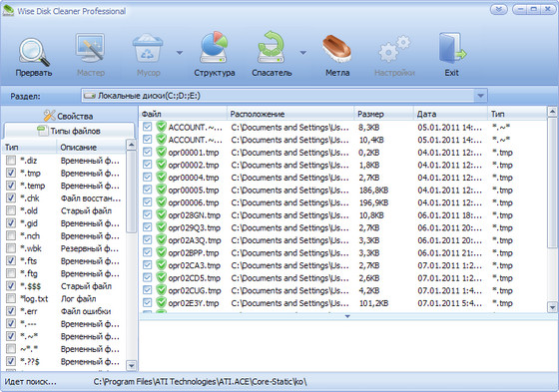Screen dimensions: 559x392
Task: Open the dropdown arrow beside Спасатель
Action: click(303, 53)
